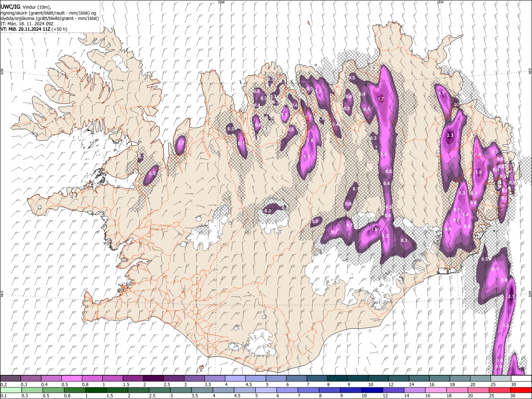Click the UWC/IG title text
Screen dimensions: 532x399
(10, 7)
